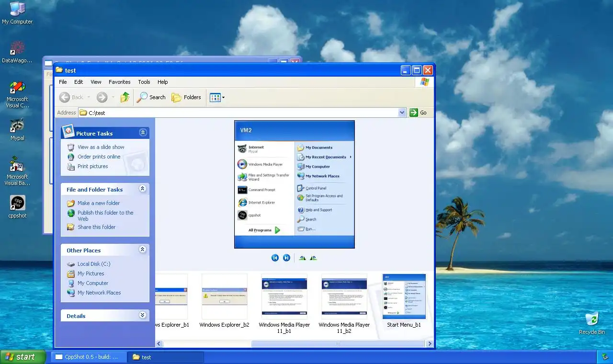Screen dimensions: 613x364
Task: Open the Help menu
Action: tap(163, 82)
